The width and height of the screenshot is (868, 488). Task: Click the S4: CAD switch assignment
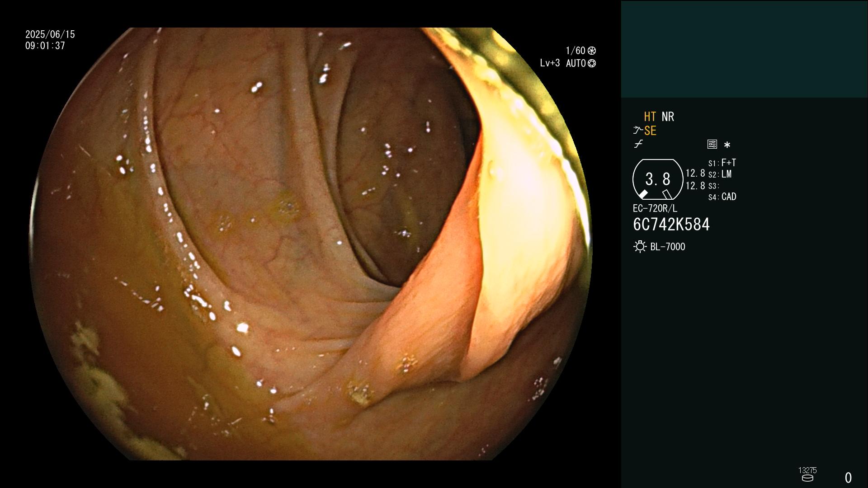tap(722, 197)
